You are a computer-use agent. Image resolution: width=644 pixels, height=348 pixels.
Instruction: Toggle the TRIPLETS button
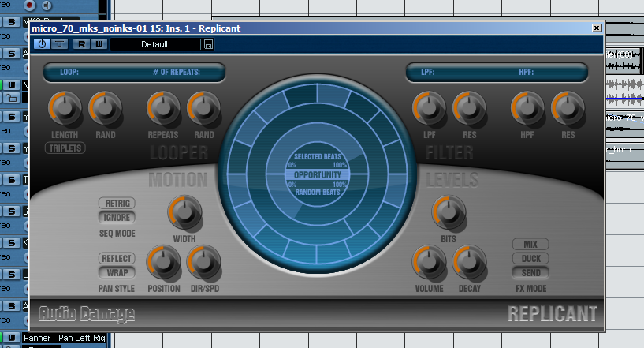pos(65,148)
